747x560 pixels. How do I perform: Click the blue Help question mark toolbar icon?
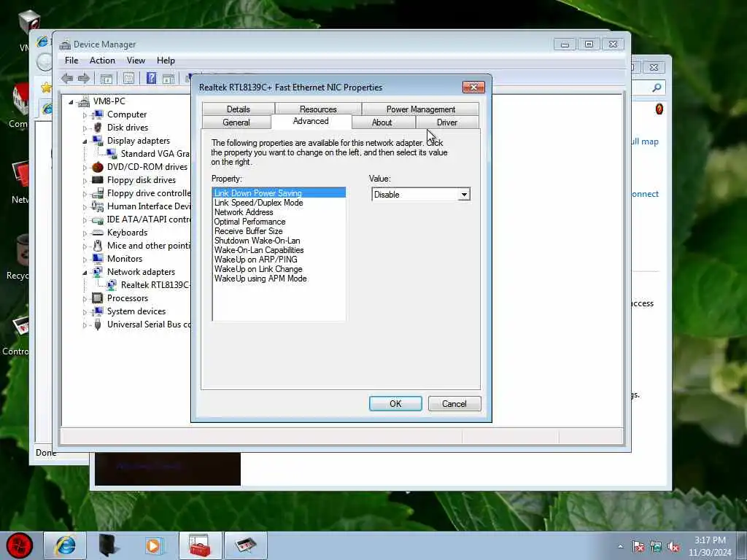click(x=151, y=78)
